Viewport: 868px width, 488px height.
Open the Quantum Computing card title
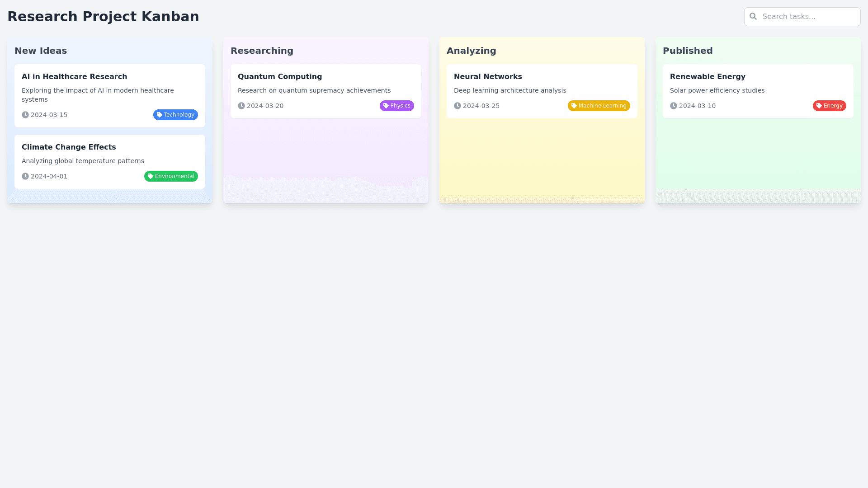coord(280,77)
